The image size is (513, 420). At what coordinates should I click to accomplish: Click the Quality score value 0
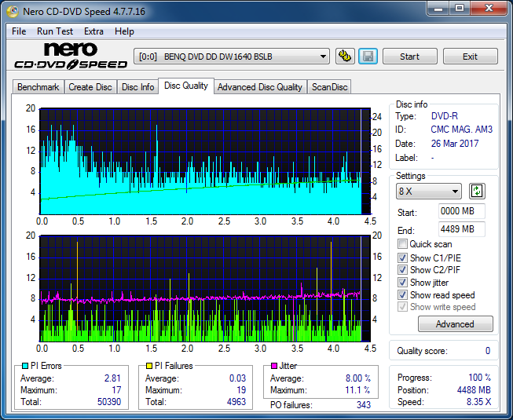click(x=488, y=351)
